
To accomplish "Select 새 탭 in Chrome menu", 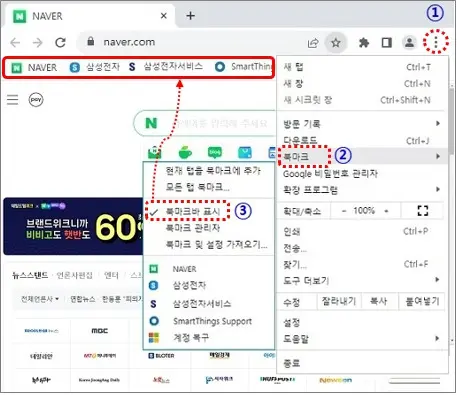I will 362,67.
